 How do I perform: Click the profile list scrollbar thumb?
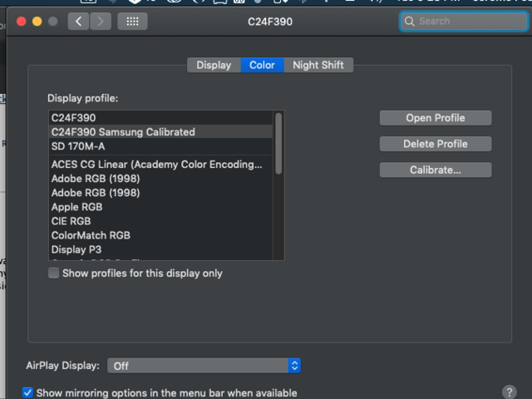[278, 144]
